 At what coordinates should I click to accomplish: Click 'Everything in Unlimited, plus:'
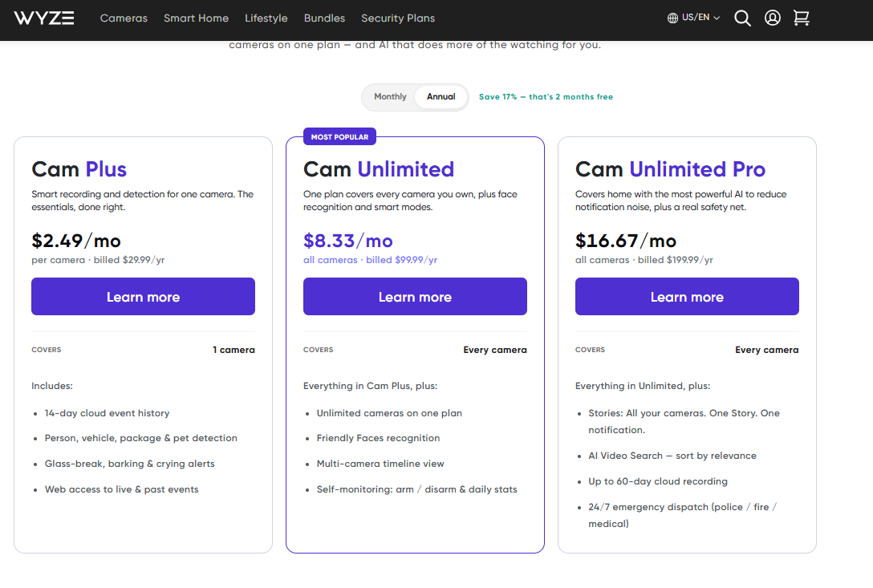tap(643, 386)
